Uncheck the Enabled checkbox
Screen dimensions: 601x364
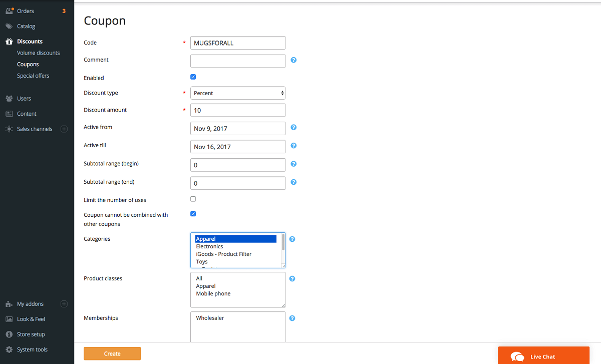[x=193, y=77]
